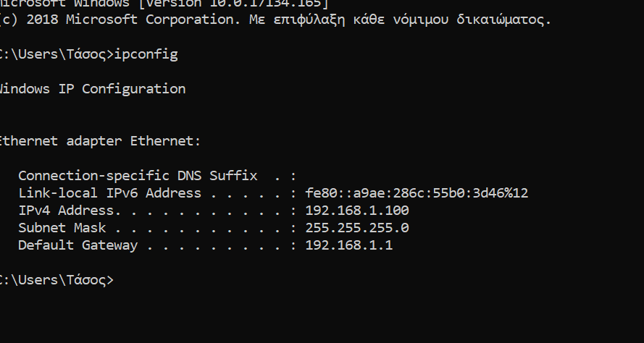
Task: Click the bottom command prompt line
Action: pos(57,280)
